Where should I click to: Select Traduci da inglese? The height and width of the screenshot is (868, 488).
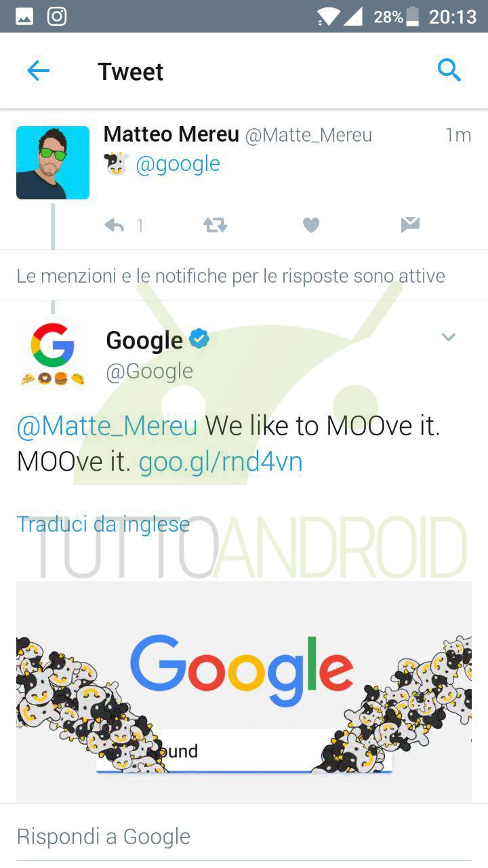(103, 524)
